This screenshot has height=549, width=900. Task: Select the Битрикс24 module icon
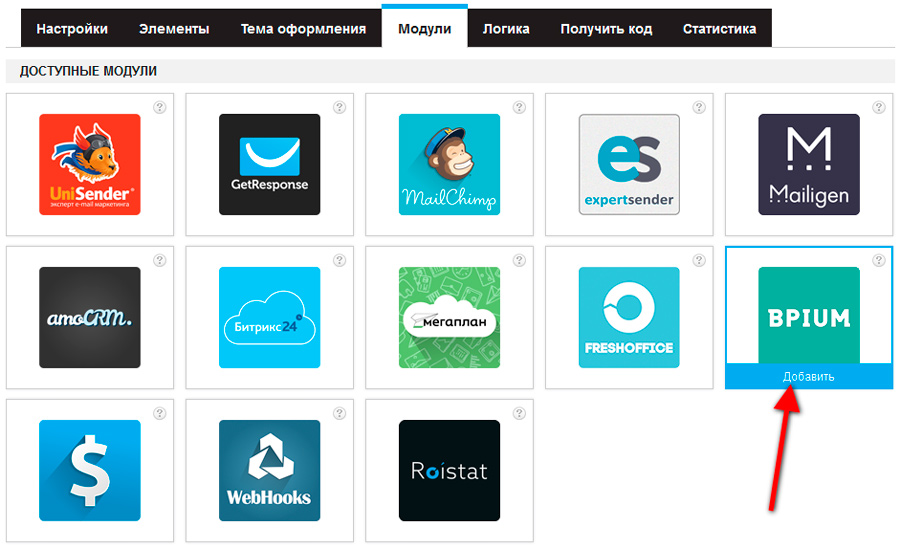point(269,317)
